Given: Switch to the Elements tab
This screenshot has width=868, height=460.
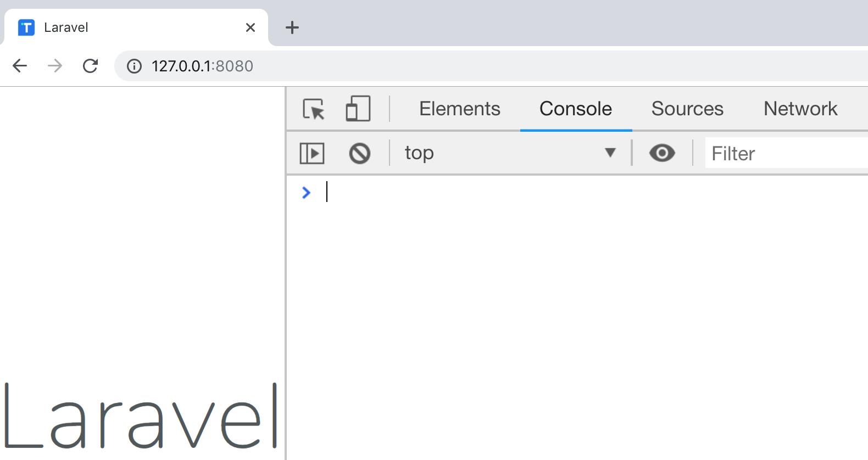Looking at the screenshot, I should pos(460,109).
